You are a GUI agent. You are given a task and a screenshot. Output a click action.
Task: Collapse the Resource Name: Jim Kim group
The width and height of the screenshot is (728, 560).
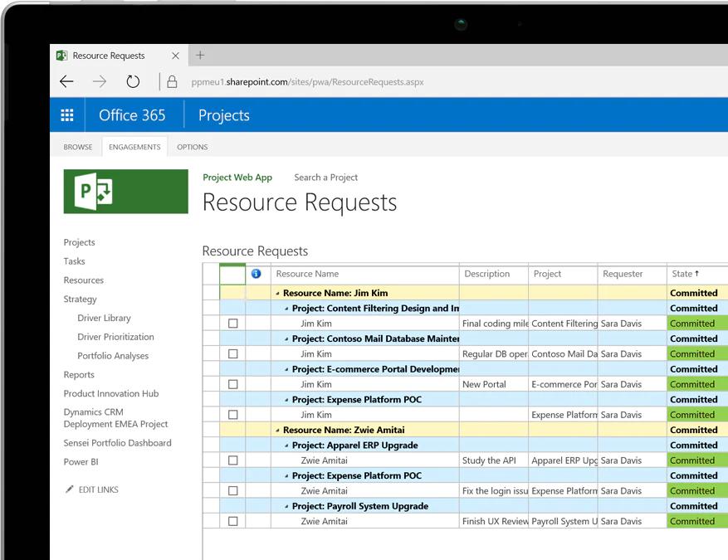point(277,293)
